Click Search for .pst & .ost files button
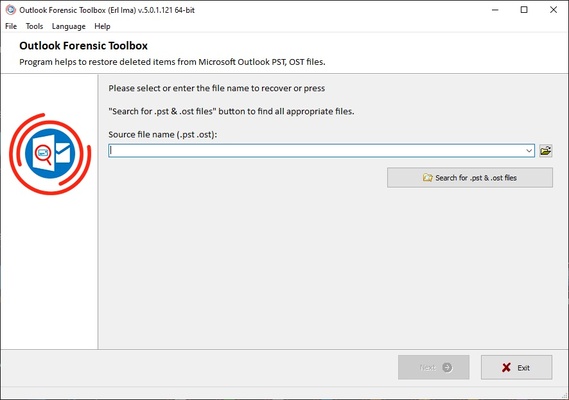Screen dimensions: 569x400 pos(470,177)
